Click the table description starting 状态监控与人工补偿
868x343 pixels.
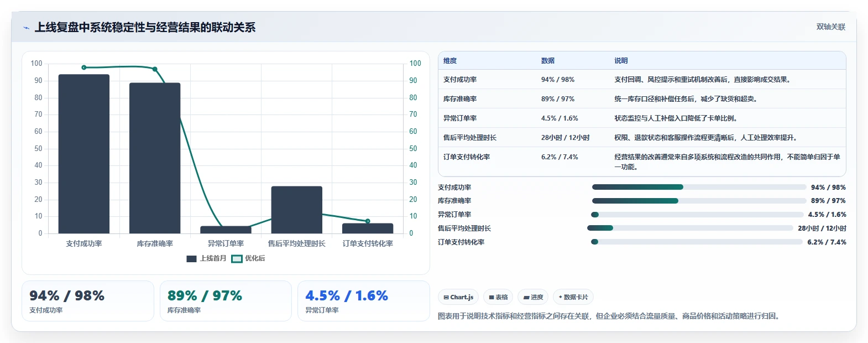tap(677, 118)
